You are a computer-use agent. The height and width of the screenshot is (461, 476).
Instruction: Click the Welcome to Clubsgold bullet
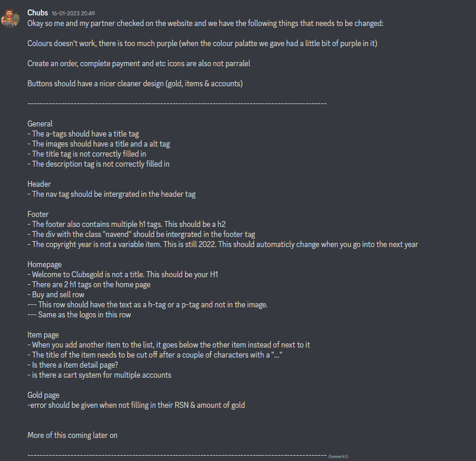click(122, 275)
